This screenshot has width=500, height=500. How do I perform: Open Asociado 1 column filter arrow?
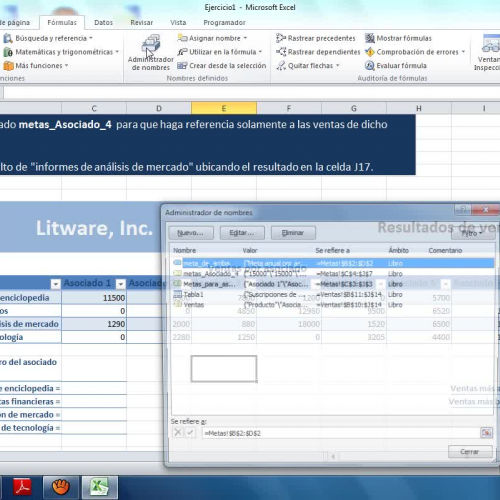120,284
